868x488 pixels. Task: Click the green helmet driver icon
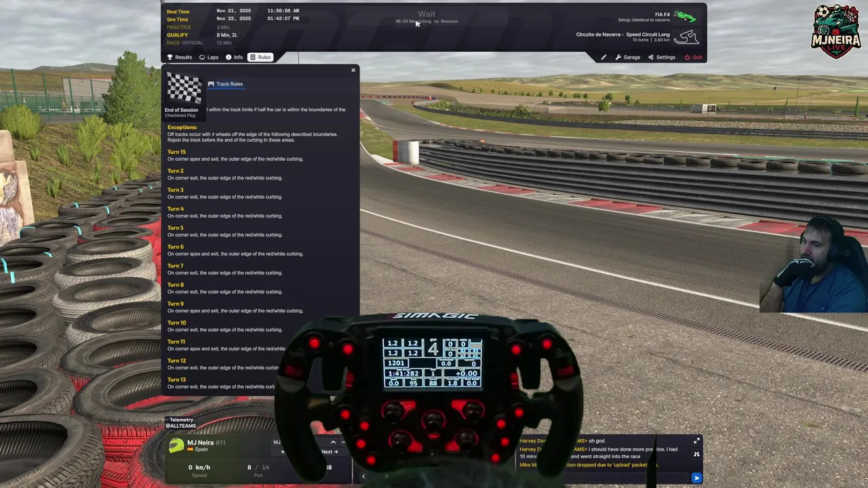point(176,445)
